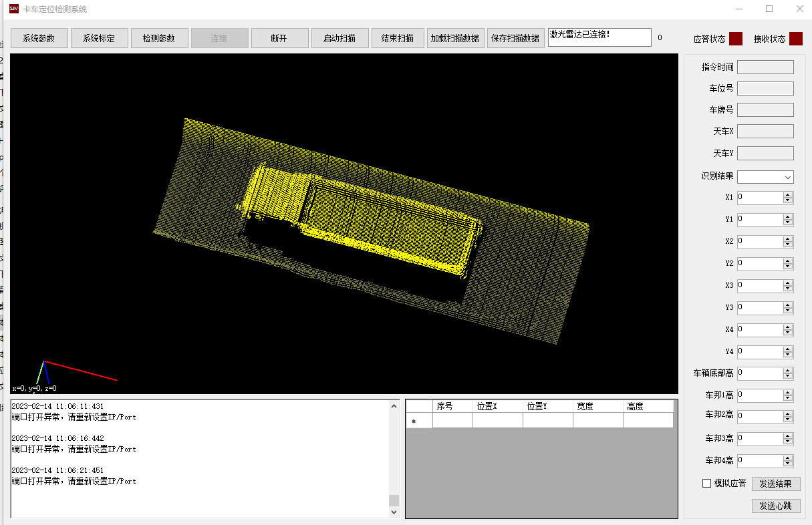Click the log panel scroll up arrow
Screen dimensions: 812x525
[394, 406]
